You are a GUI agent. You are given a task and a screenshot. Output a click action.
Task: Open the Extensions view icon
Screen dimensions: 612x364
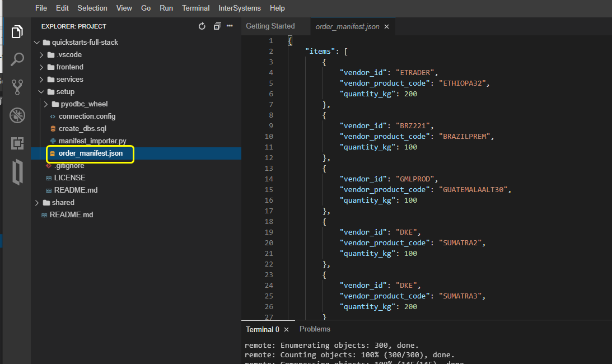click(x=17, y=143)
